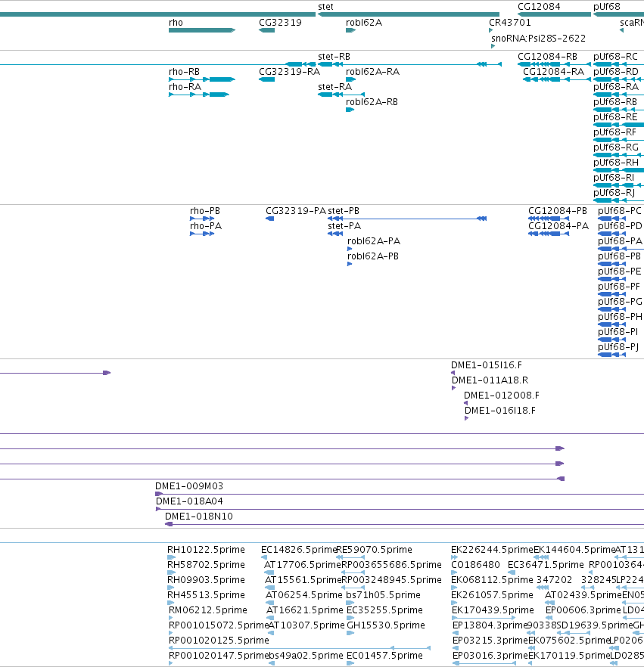The image size is (644, 667).
Task: Click the rho gene name
Action: 176,23
